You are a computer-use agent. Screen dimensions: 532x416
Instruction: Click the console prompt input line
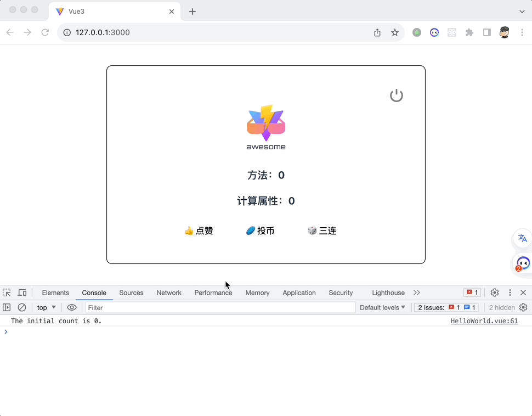[266, 332]
